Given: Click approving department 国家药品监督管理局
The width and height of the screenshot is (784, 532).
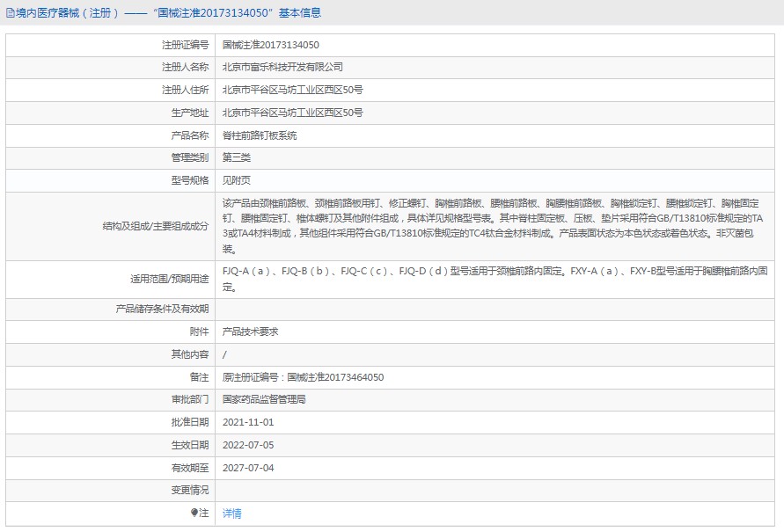Looking at the screenshot, I should click(264, 399).
